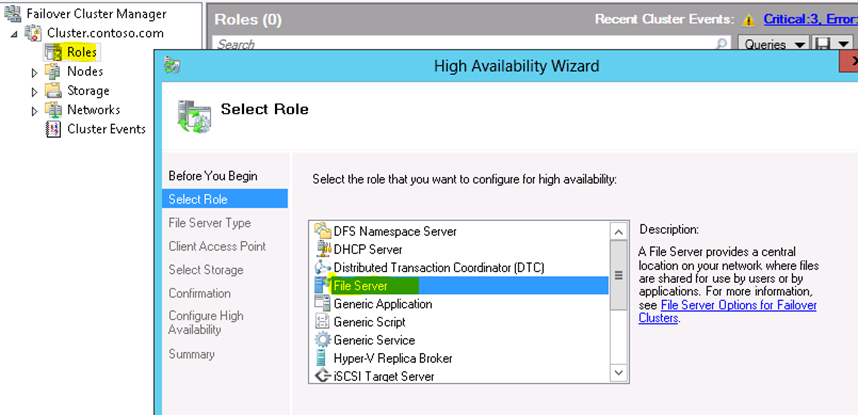
Task: Click the Cluster.contoso.com cluster icon
Action: [34, 33]
